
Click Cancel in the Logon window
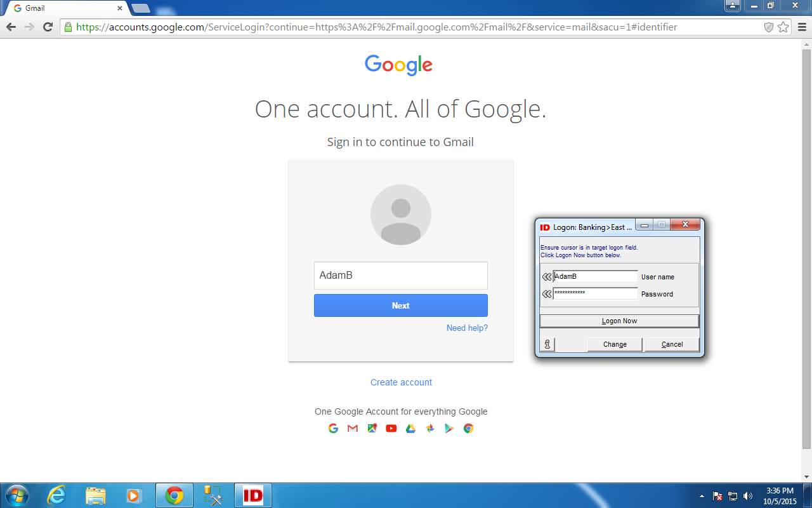click(672, 344)
